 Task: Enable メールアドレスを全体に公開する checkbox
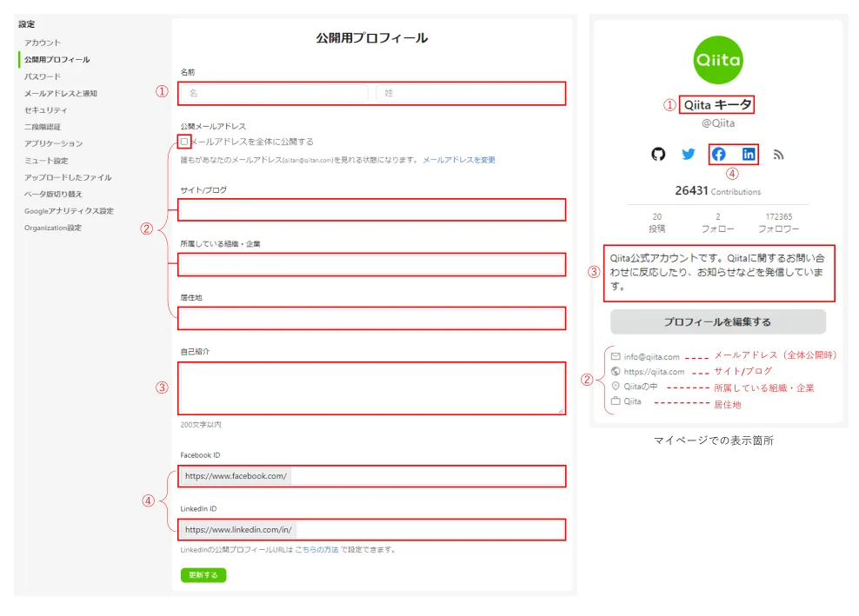coord(184,142)
